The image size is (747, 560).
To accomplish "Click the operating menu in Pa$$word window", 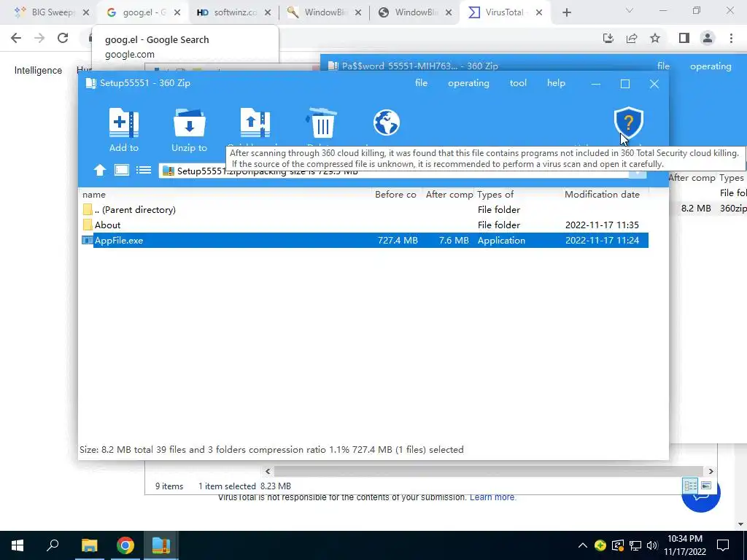I will pos(711,66).
